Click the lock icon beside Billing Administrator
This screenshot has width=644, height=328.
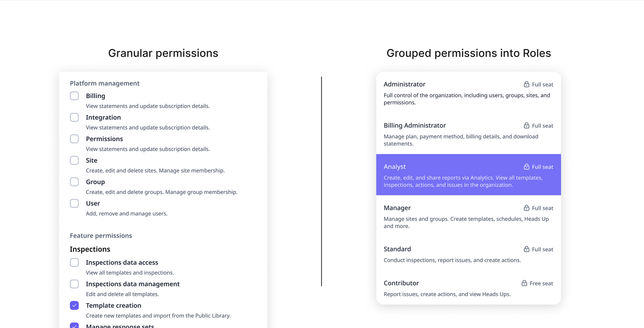click(527, 125)
